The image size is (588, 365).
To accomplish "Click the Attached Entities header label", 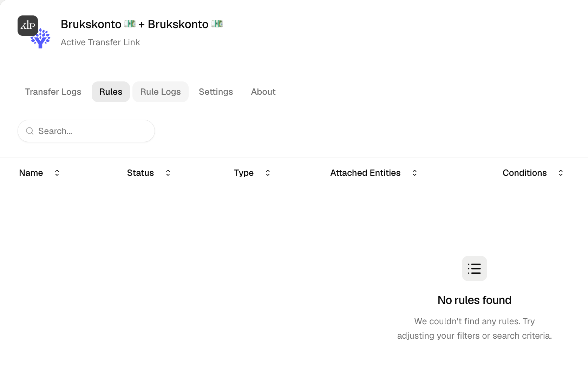I will 365,173.
